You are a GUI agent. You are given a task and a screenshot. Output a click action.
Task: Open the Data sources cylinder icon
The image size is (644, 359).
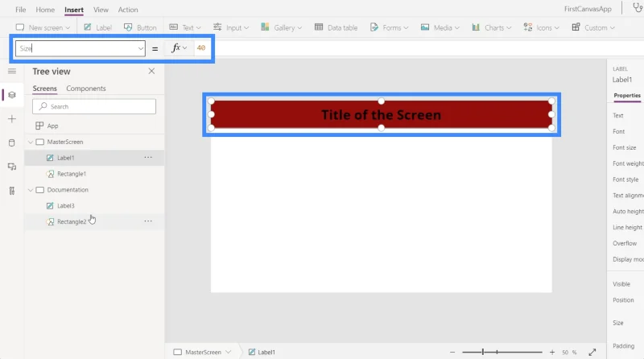point(12,143)
